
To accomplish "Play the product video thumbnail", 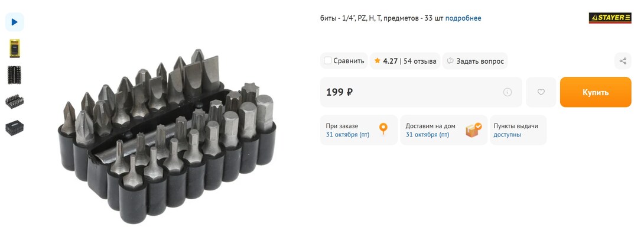I will pyautogui.click(x=14, y=22).
